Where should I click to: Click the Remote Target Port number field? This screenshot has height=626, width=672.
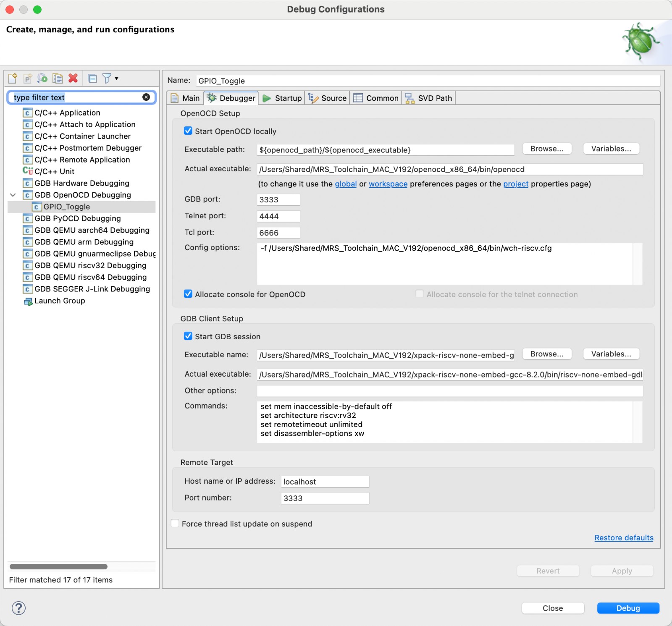pyautogui.click(x=325, y=498)
